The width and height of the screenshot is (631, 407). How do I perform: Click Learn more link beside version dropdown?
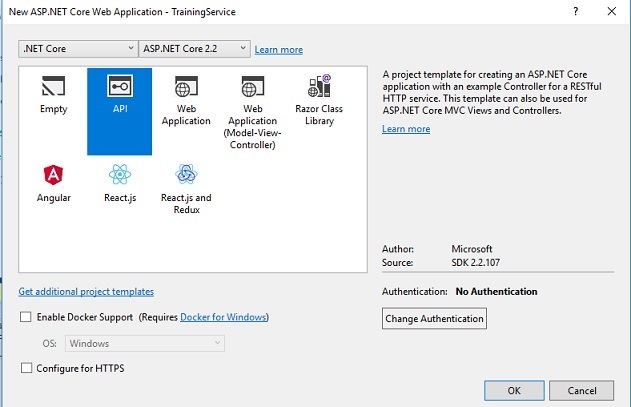278,50
